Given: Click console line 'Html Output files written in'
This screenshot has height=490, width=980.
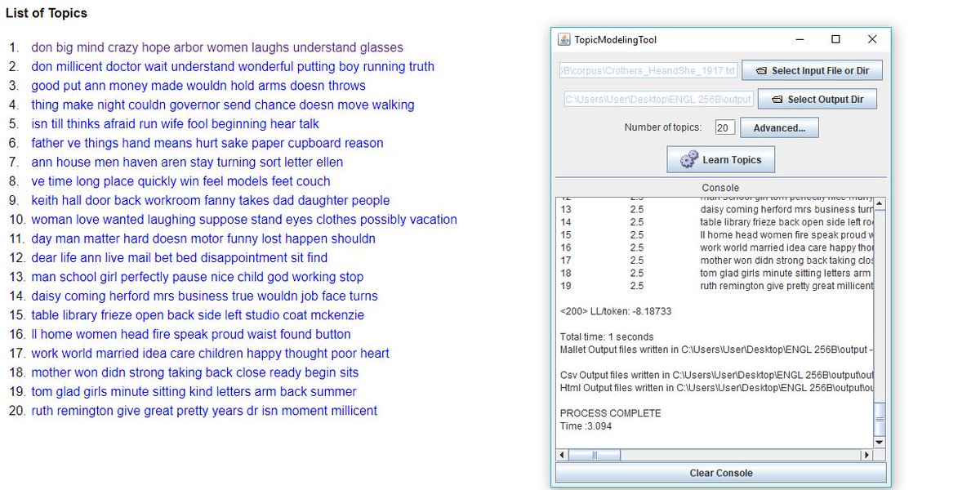Looking at the screenshot, I should [x=716, y=388].
